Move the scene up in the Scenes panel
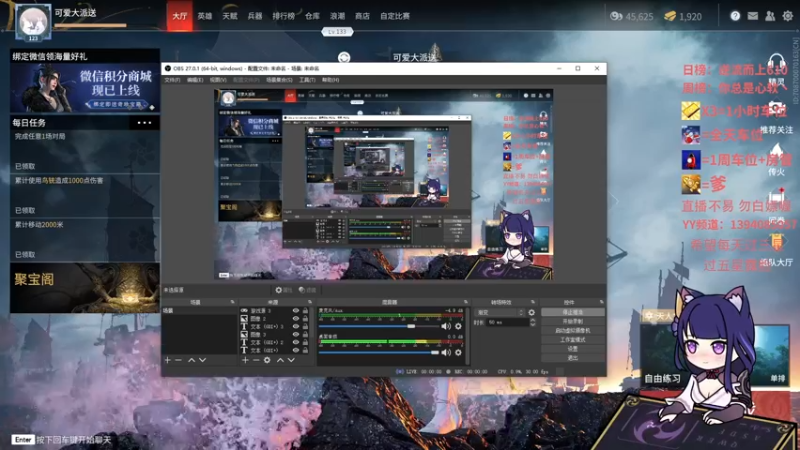800x450 pixels. tap(191, 360)
